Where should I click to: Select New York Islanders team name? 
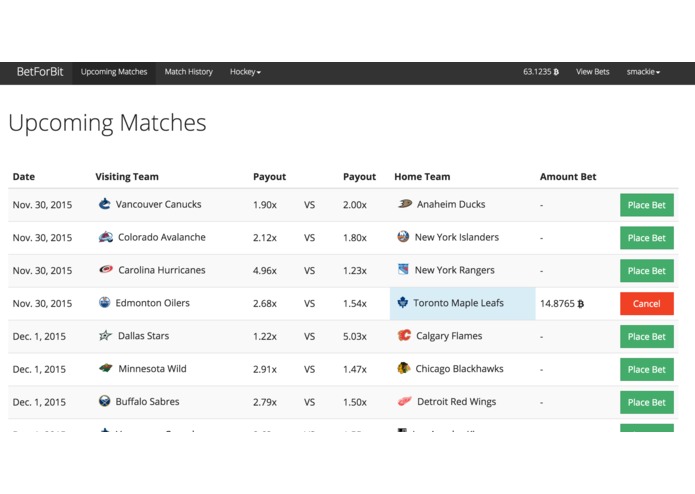tap(457, 237)
